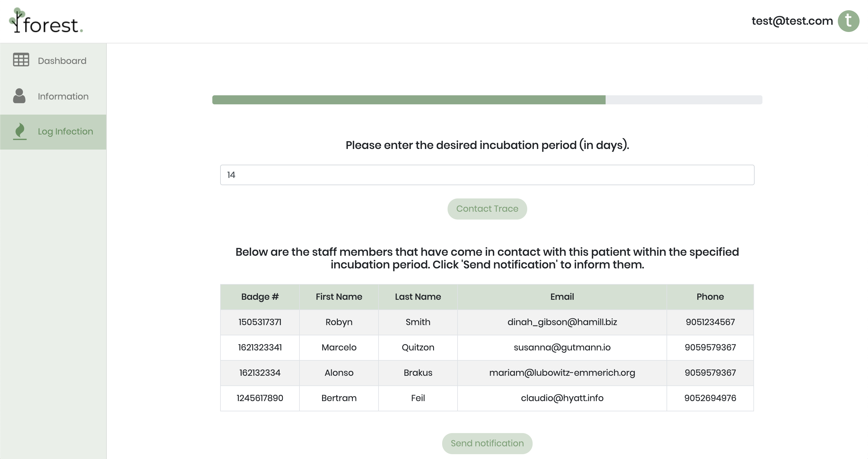Click the Dashboard grid icon
This screenshot has width=868, height=459.
(21, 60)
